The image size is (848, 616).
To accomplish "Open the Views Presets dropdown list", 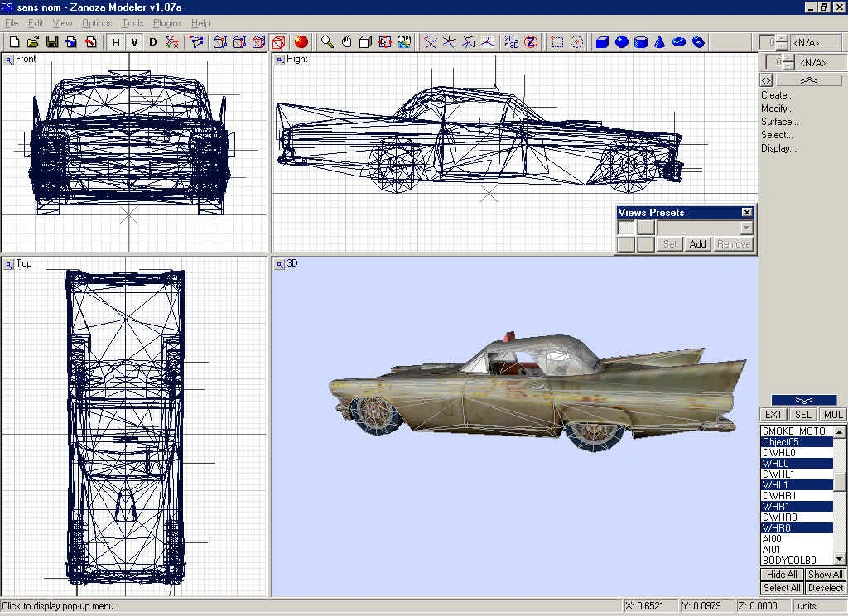I will (x=746, y=228).
